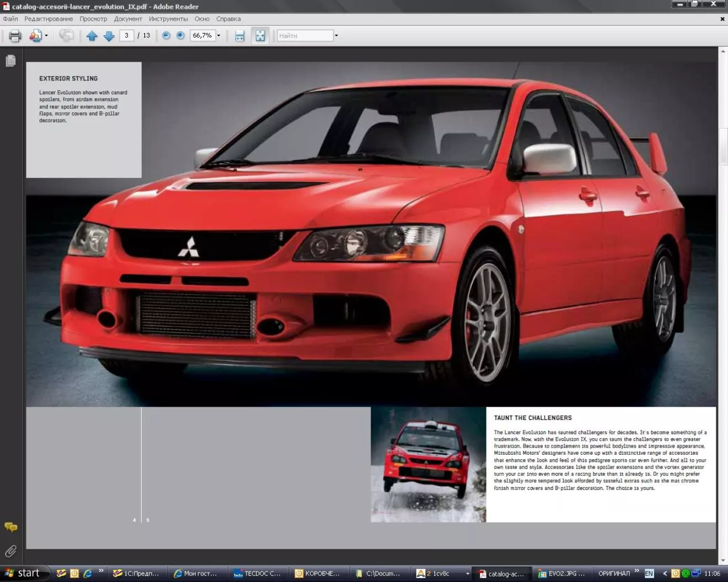Click the zoom in plus button
This screenshot has height=582, width=728.
[180, 35]
